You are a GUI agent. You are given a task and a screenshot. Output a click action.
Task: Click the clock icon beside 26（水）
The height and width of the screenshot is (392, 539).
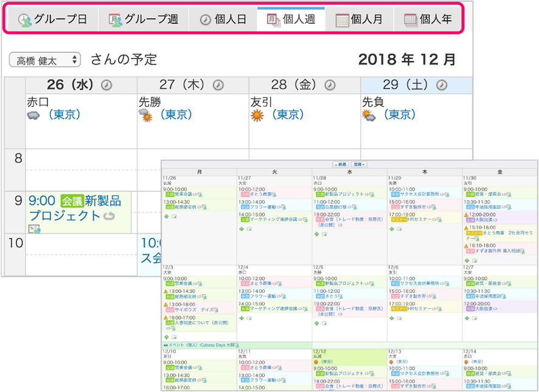[x=106, y=85]
